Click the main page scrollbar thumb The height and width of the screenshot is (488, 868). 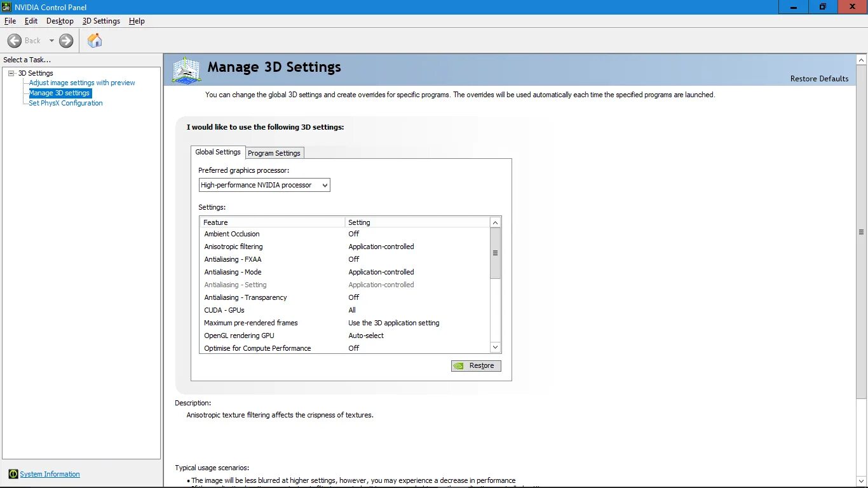point(862,232)
